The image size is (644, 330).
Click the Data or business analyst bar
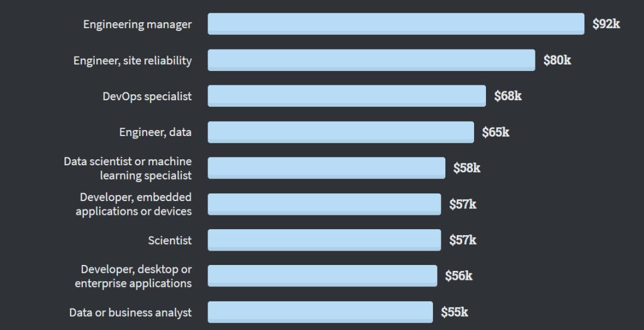[x=320, y=312]
